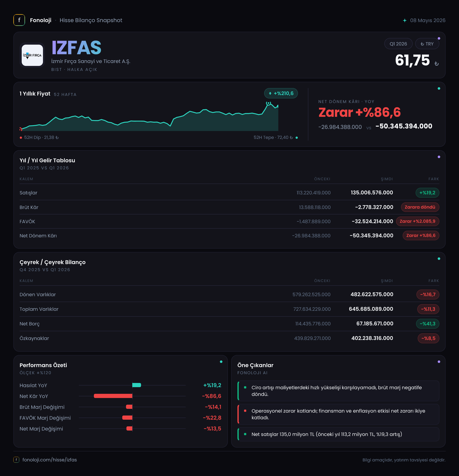
Task: Click the red dot beside 52H Dip
Action: tap(21, 137)
